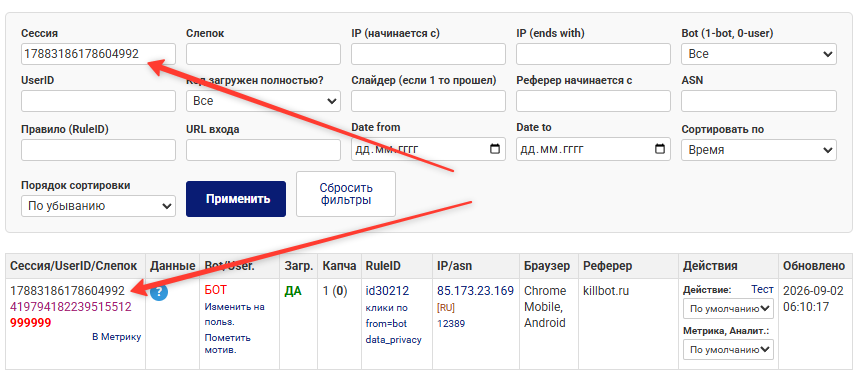The image size is (865, 379).
Task: Click IP address 85.173.23.169 link
Action: point(476,290)
